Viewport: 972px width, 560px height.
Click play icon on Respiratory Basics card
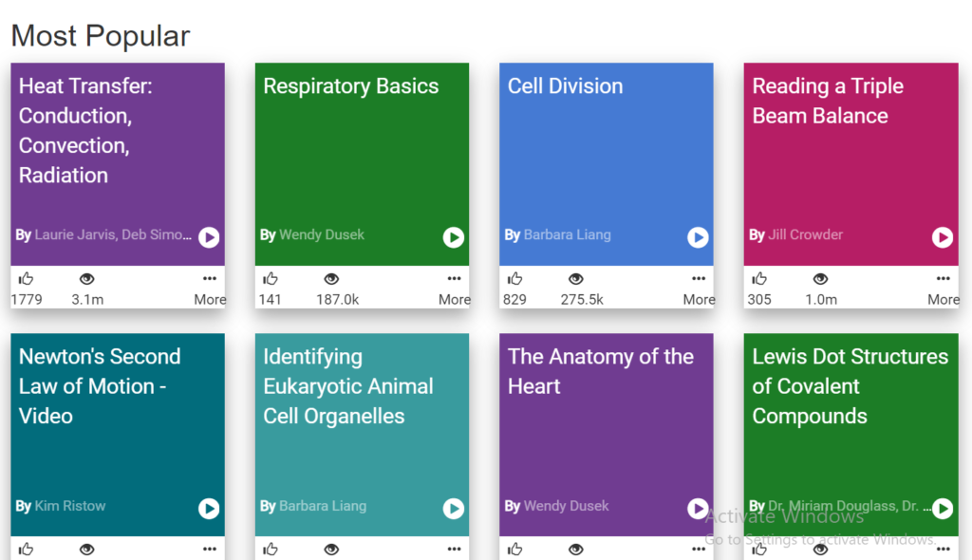(453, 237)
